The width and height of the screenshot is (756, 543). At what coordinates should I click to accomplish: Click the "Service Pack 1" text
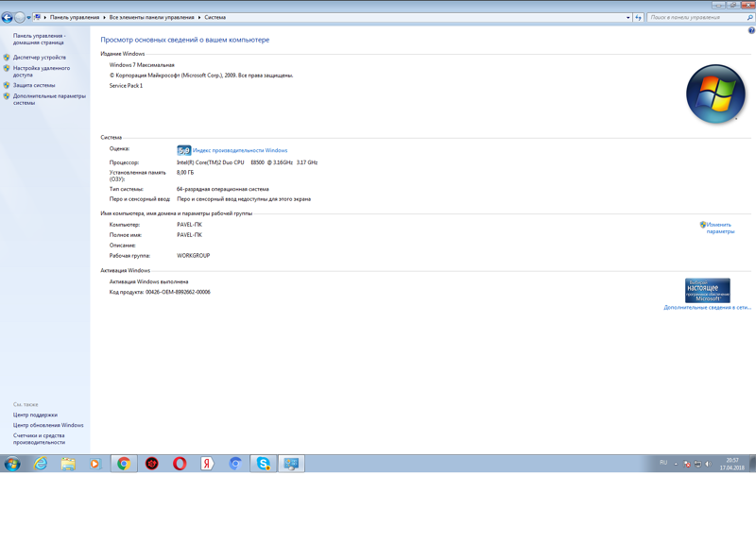tap(126, 86)
